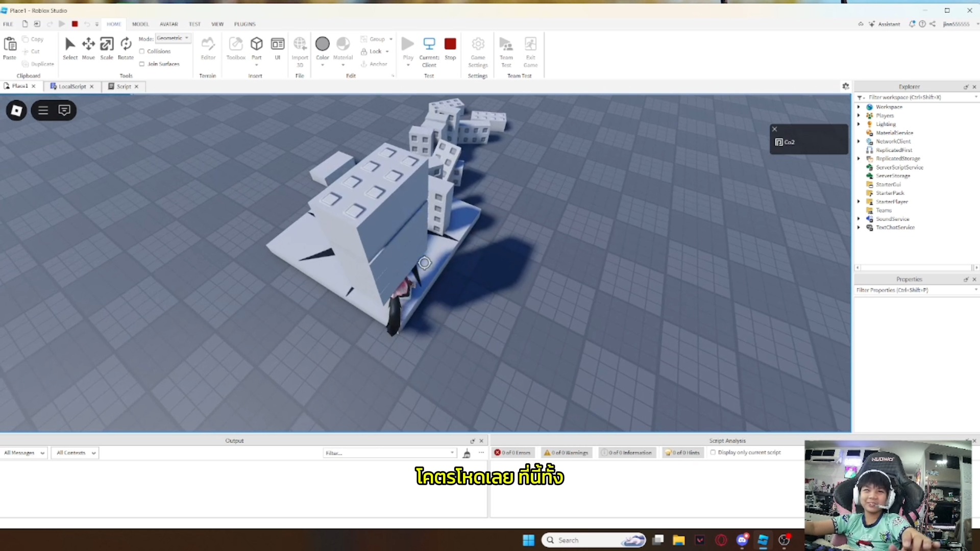The image size is (980, 551).
Task: Open the MODEL ribbon tab
Action: 140,24
